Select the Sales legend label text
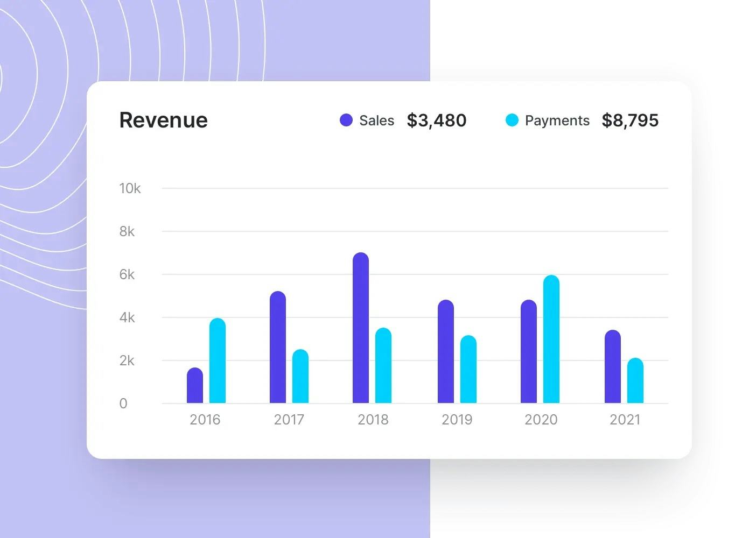Screen dimensions: 756x538 (376, 120)
